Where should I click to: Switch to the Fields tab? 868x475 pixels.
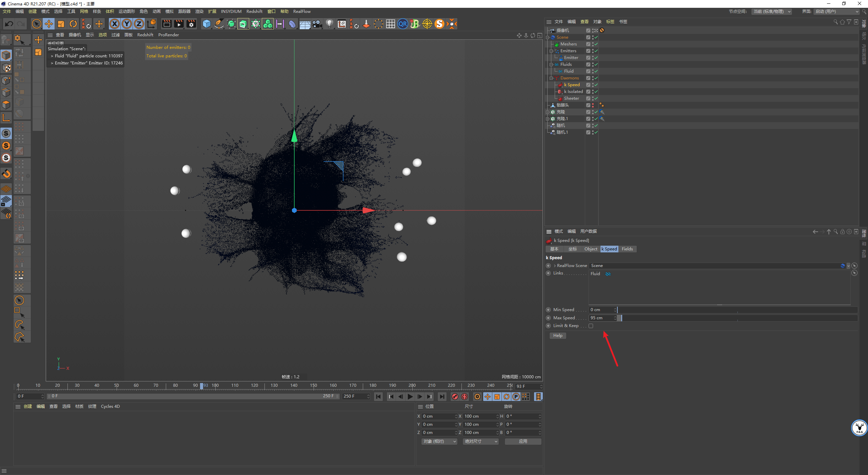pos(627,249)
